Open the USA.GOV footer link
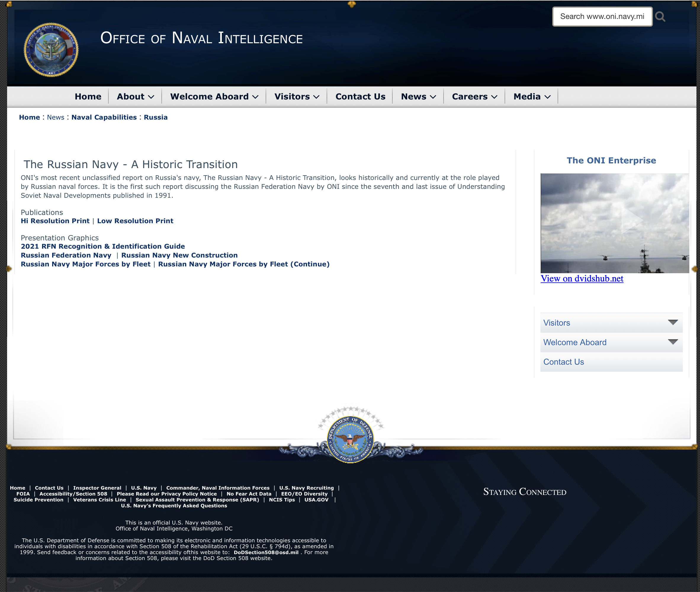 tap(316, 500)
